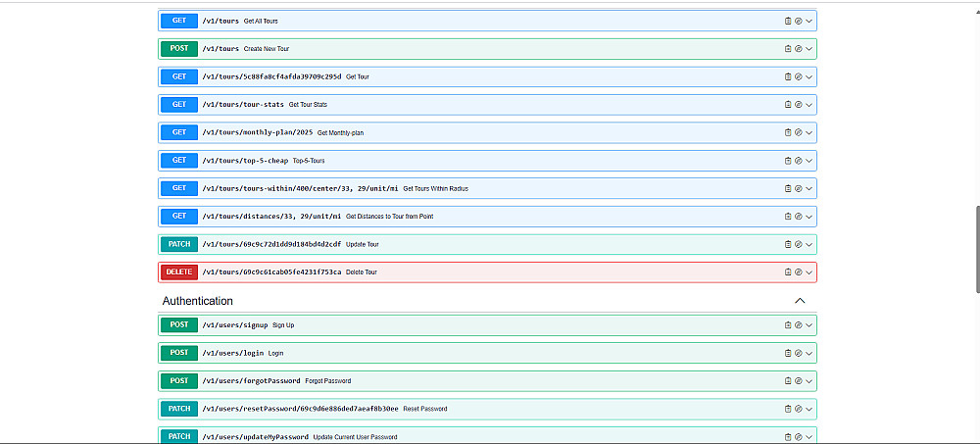Viewport: 980px width, 444px height.
Task: Copy the forgotPassword endpoint path
Action: click(788, 381)
